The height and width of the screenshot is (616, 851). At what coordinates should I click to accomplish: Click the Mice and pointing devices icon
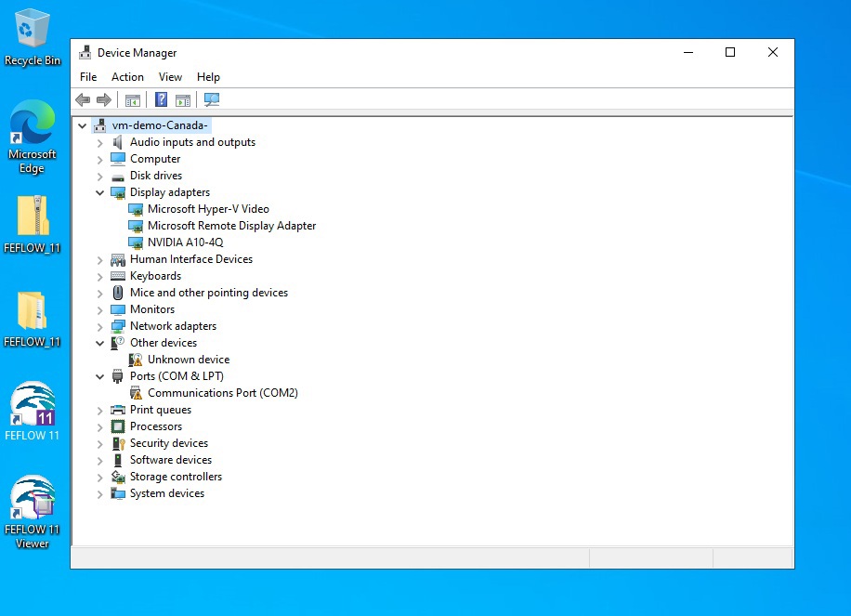[118, 293]
